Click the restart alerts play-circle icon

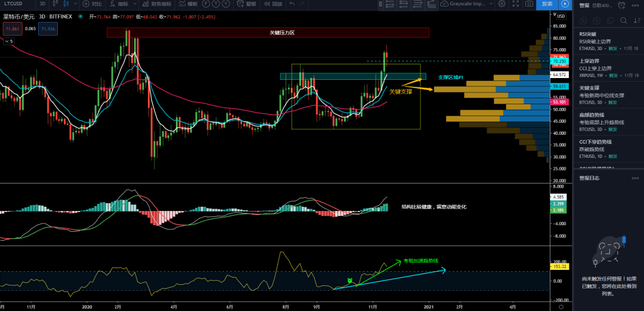[583, 20]
